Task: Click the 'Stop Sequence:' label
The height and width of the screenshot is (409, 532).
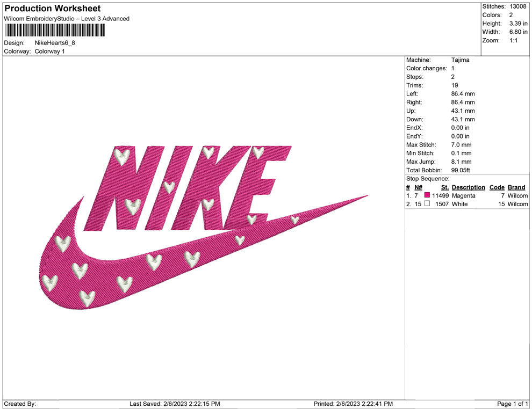Action: pyautogui.click(x=428, y=179)
